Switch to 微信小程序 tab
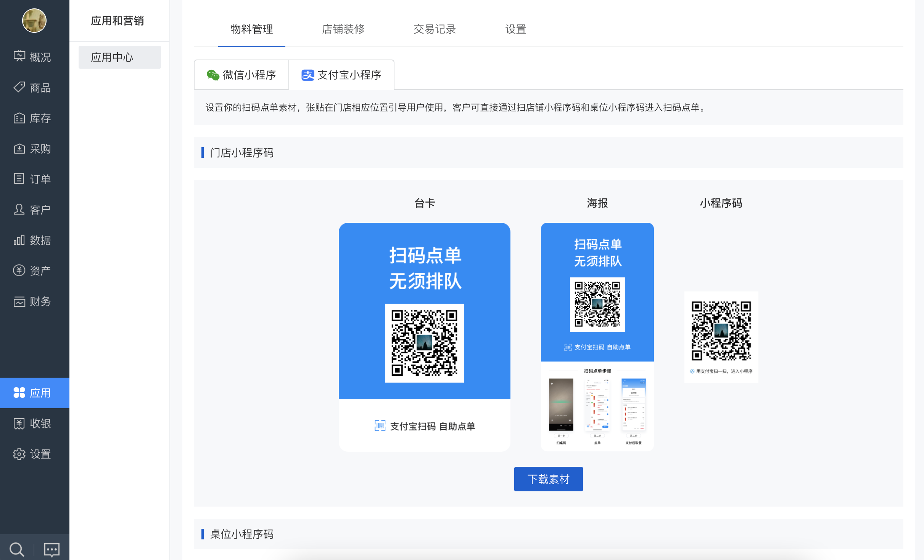924x560 pixels. (x=241, y=75)
